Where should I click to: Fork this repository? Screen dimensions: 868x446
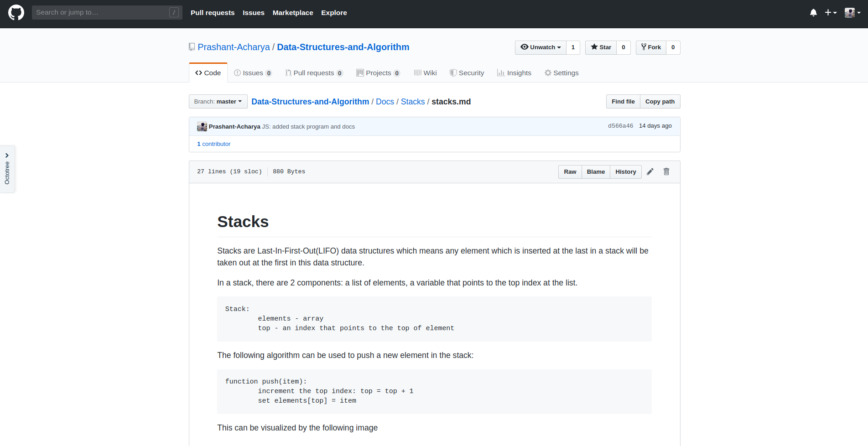coord(651,47)
